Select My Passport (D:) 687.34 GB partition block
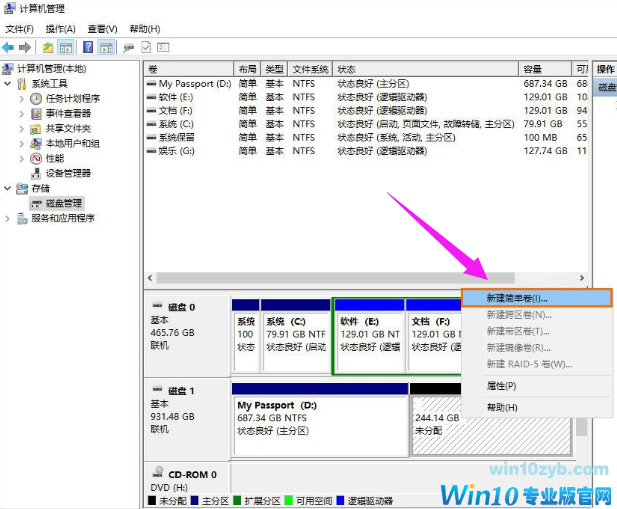The height and width of the screenshot is (509, 617). coord(320,420)
